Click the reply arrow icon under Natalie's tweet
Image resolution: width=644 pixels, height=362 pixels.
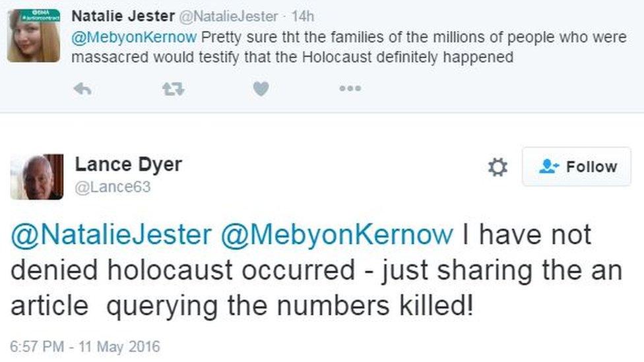[82, 89]
